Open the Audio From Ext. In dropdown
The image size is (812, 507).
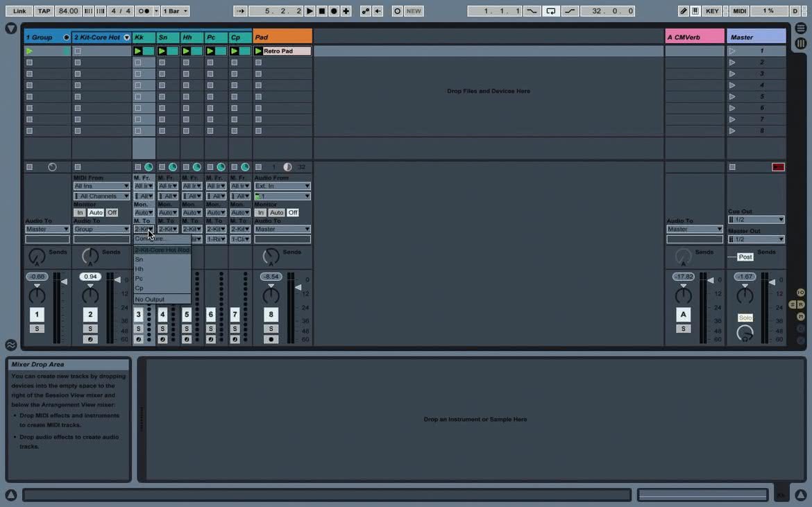point(282,186)
